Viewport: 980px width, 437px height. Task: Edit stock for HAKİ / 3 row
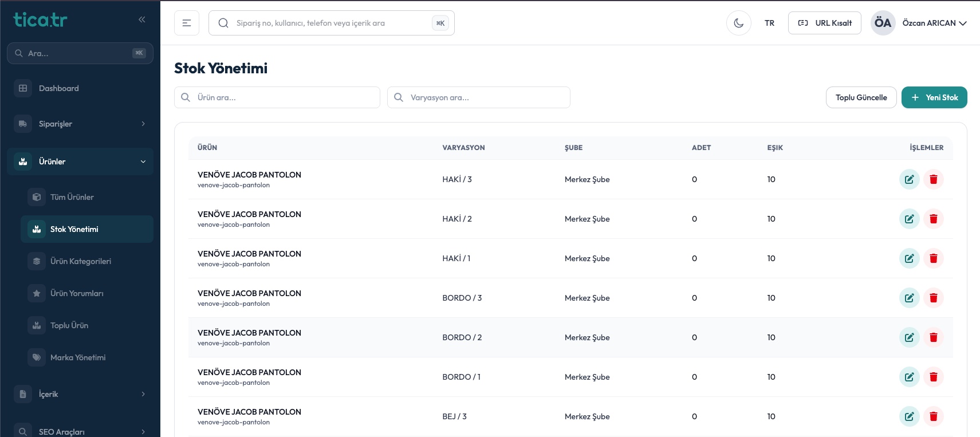(x=909, y=179)
